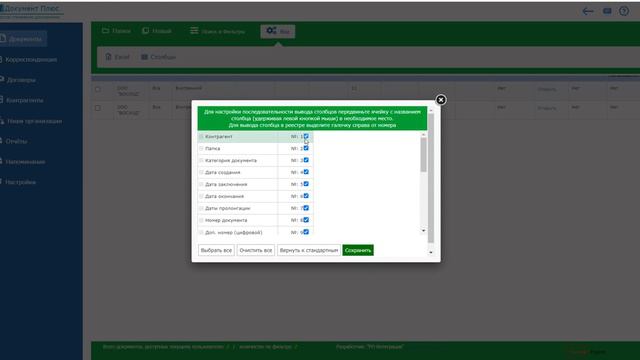Click the help question mark icon

(624, 11)
